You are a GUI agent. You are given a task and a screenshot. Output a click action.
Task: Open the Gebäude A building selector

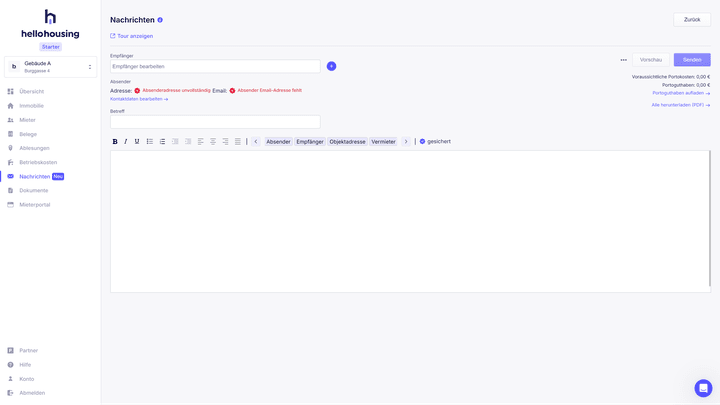[x=50, y=67]
